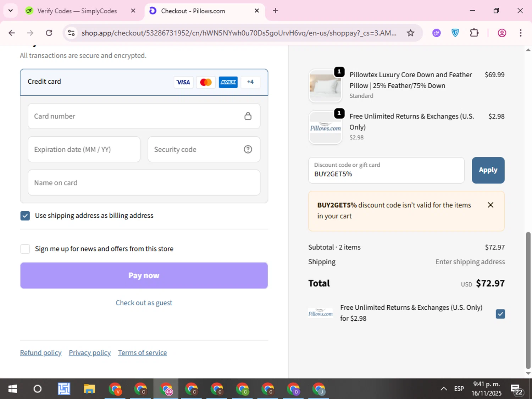
Task: Close the Verify Codes tab
Action: pos(133,11)
